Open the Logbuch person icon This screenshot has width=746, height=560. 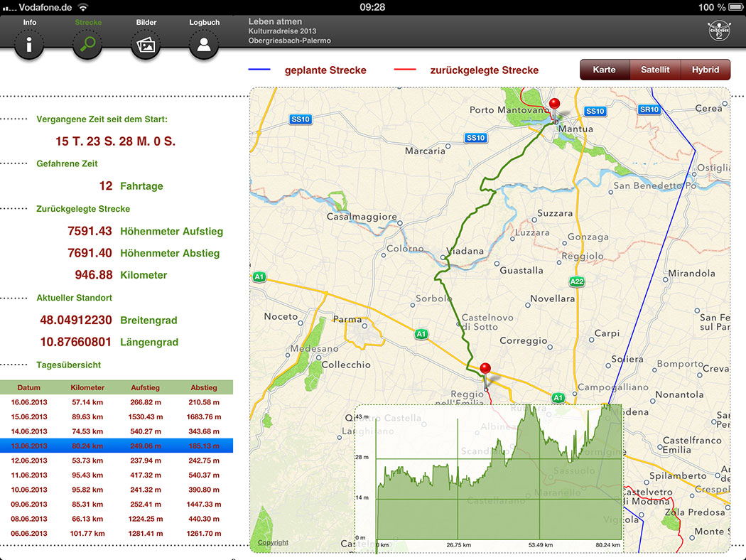pos(204,44)
